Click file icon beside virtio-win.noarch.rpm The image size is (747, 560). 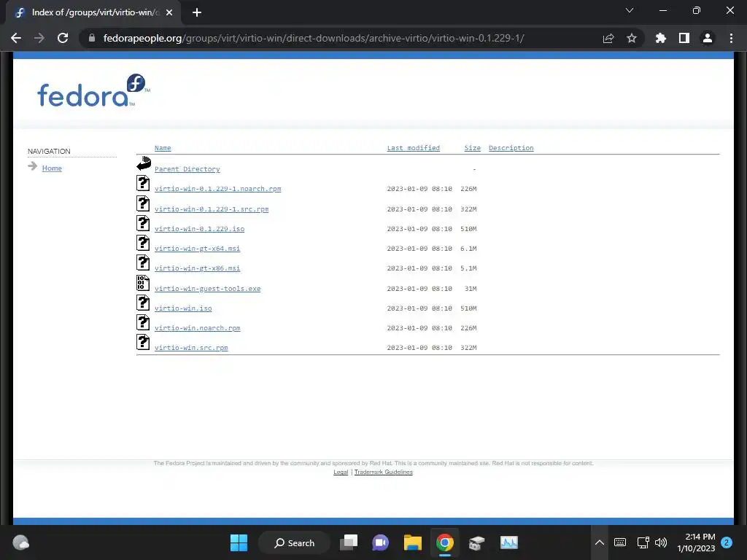click(x=143, y=322)
